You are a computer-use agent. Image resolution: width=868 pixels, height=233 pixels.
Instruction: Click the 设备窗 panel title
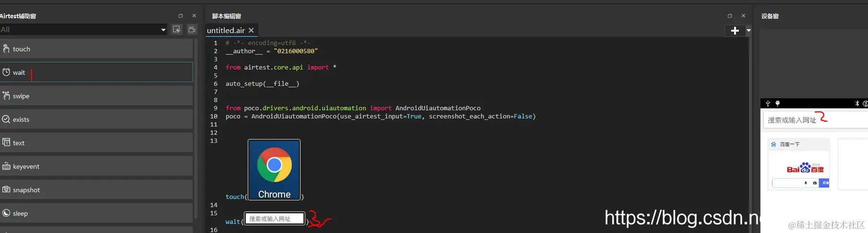770,16
